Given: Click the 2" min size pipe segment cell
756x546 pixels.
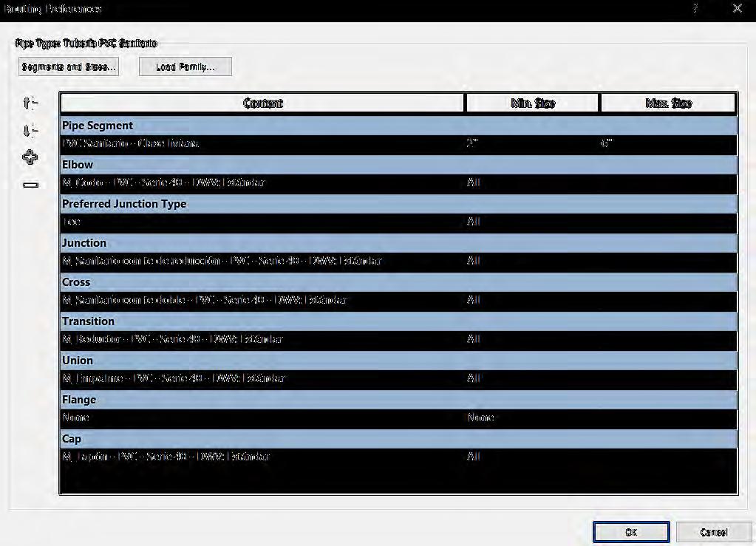Looking at the screenshot, I should (x=532, y=143).
